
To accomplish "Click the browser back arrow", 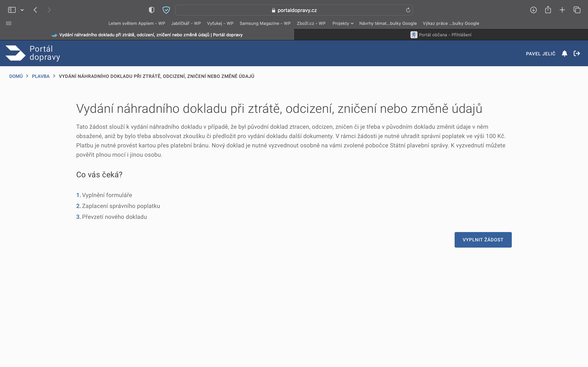I will point(35,10).
